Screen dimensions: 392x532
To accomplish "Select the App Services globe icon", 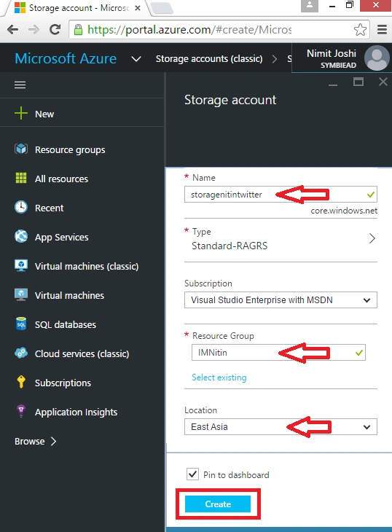I will [x=21, y=236].
